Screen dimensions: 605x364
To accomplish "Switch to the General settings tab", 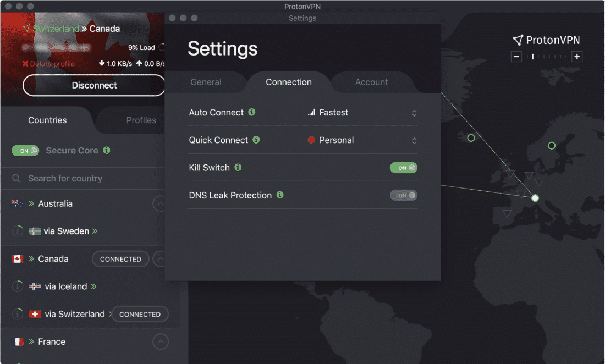I will [206, 82].
